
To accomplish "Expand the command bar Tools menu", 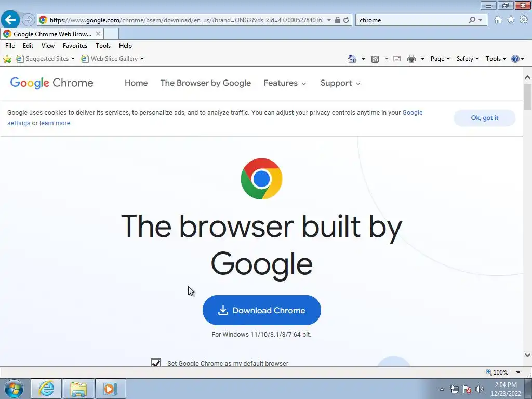I will pyautogui.click(x=496, y=59).
